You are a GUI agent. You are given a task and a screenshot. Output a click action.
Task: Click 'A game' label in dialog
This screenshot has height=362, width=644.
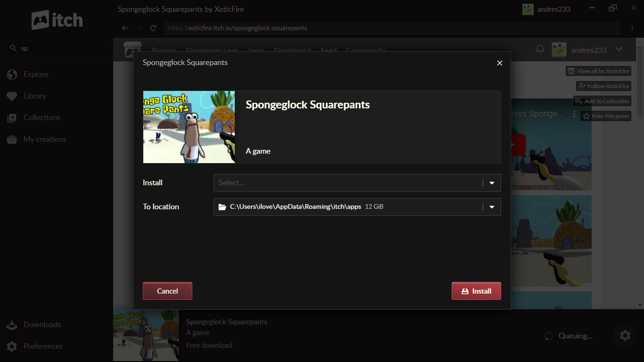point(258,151)
